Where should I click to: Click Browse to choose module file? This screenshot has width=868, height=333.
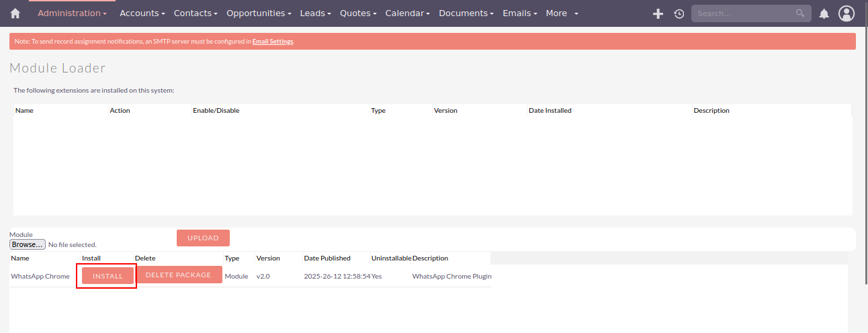(x=28, y=244)
